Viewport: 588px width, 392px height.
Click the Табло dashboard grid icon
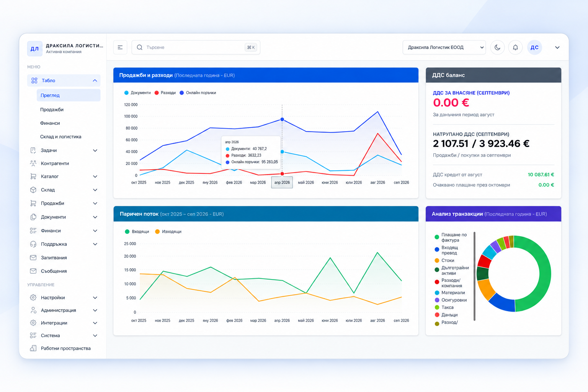(34, 80)
